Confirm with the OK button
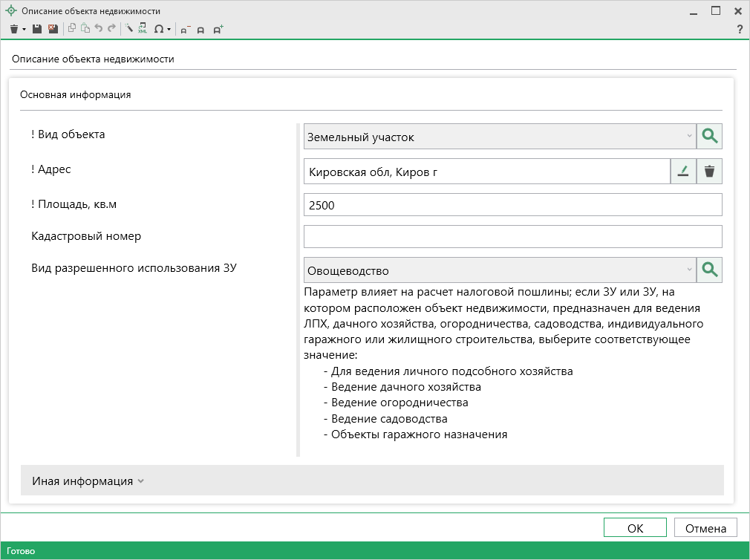The height and width of the screenshot is (560, 750). click(x=635, y=527)
